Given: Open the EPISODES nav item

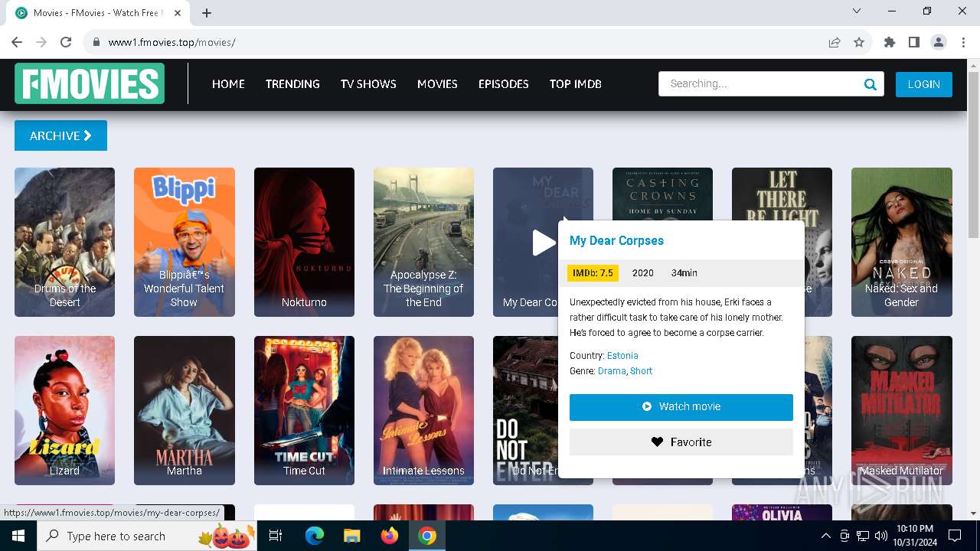Looking at the screenshot, I should pyautogui.click(x=503, y=84).
